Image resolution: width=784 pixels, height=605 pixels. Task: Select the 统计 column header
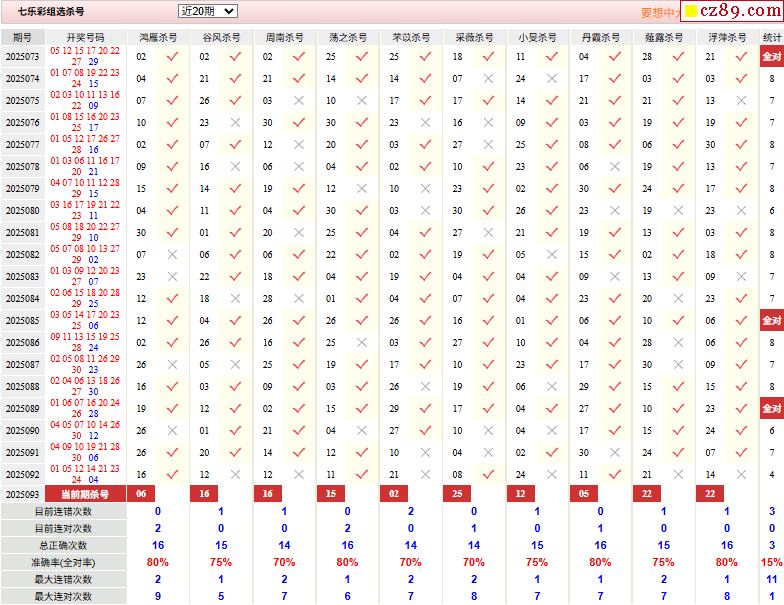(x=772, y=38)
